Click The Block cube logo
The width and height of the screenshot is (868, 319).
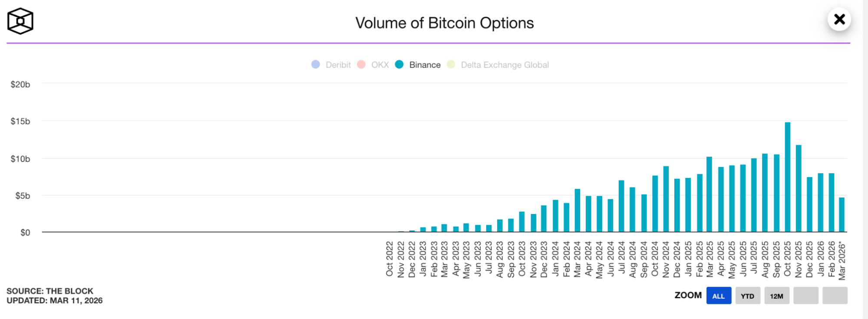coord(20,21)
